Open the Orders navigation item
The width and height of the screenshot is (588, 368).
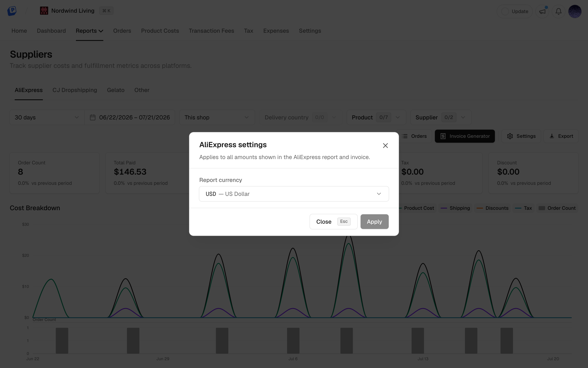[122, 31]
